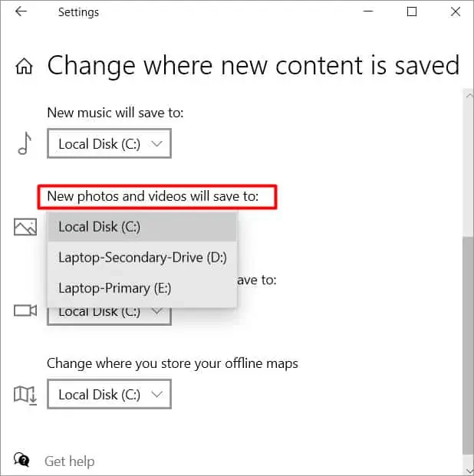Click the music note icon
This screenshot has height=476, width=474.
click(25, 143)
